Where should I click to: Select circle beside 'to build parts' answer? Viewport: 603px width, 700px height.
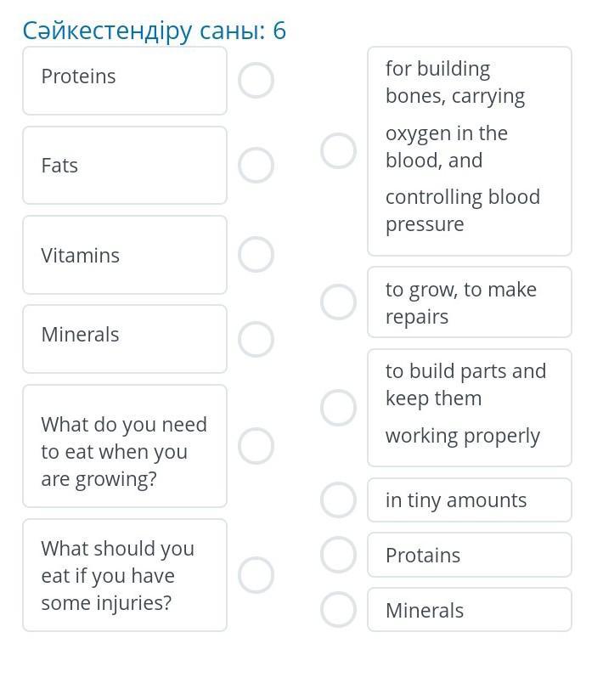click(338, 408)
